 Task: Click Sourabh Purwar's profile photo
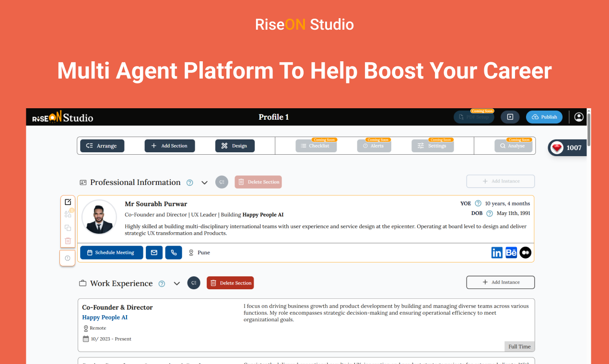pyautogui.click(x=99, y=217)
